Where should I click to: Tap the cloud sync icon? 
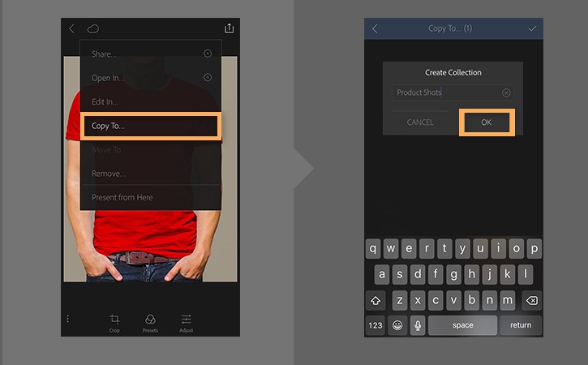click(93, 28)
